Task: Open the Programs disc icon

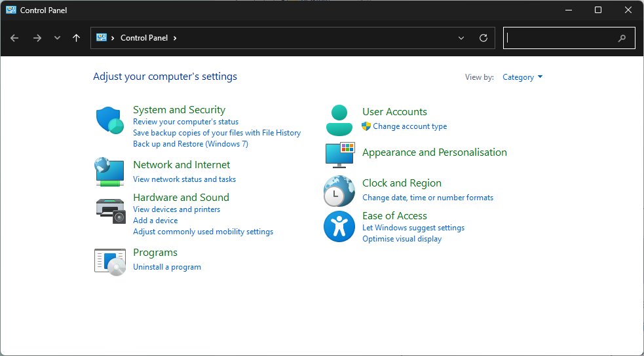Action: coord(109,262)
